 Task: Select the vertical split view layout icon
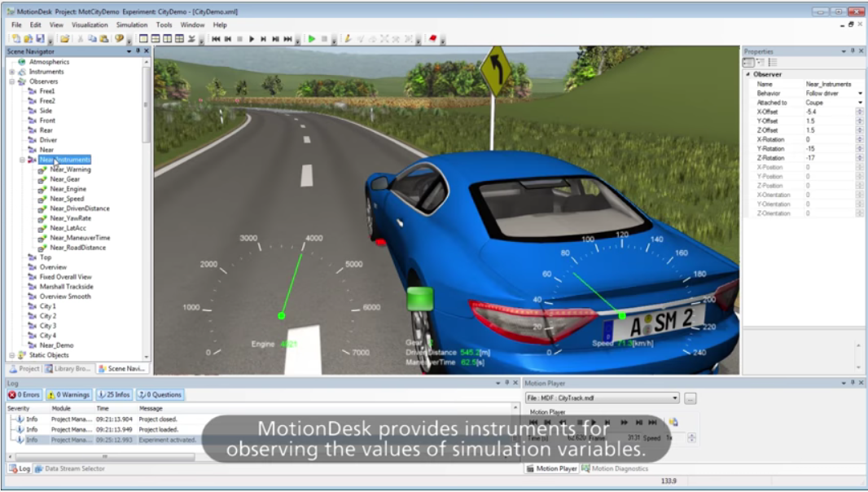coord(167,39)
